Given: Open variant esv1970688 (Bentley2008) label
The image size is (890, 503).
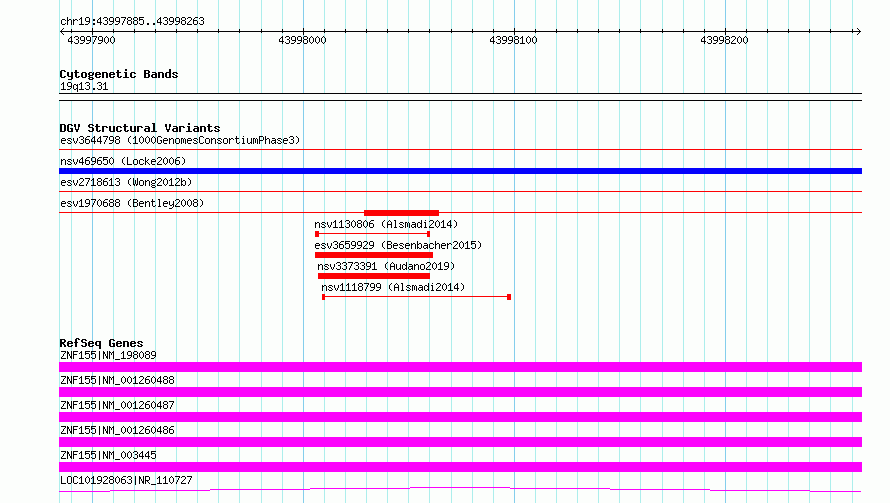Looking at the screenshot, I should tap(132, 203).
